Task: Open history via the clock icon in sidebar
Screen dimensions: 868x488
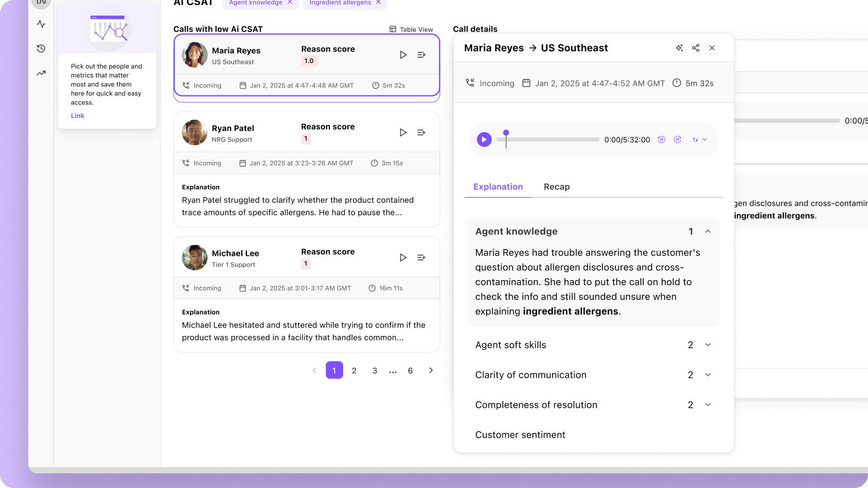Action: tap(40, 49)
